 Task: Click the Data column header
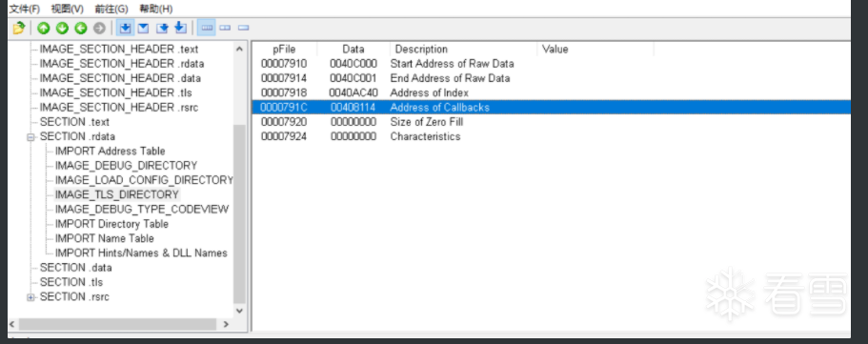tap(353, 50)
